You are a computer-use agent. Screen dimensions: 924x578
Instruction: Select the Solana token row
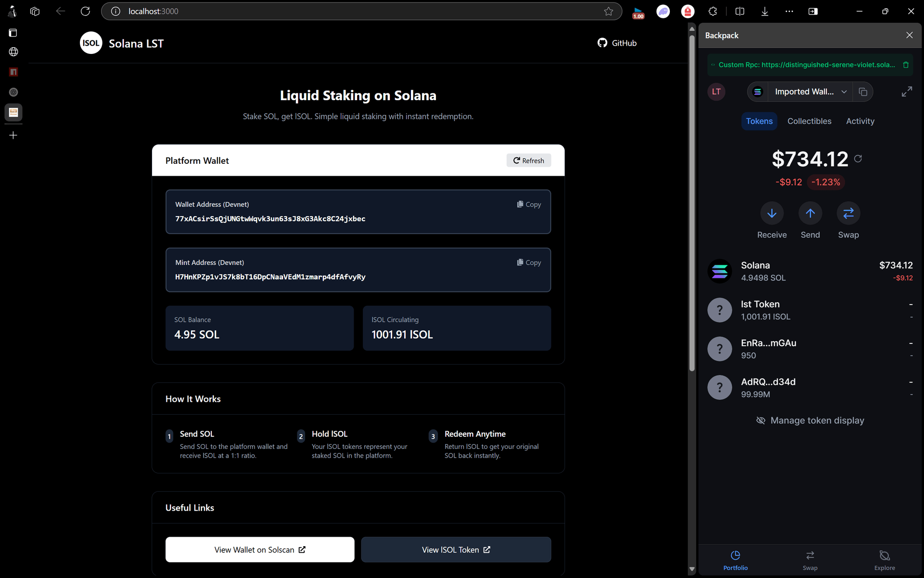[810, 271]
